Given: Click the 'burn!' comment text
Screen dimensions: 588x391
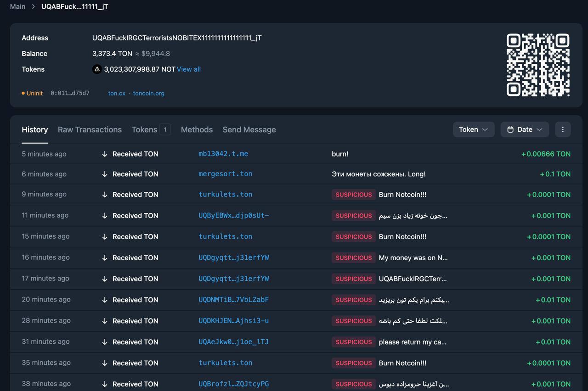Looking at the screenshot, I should [340, 154].
